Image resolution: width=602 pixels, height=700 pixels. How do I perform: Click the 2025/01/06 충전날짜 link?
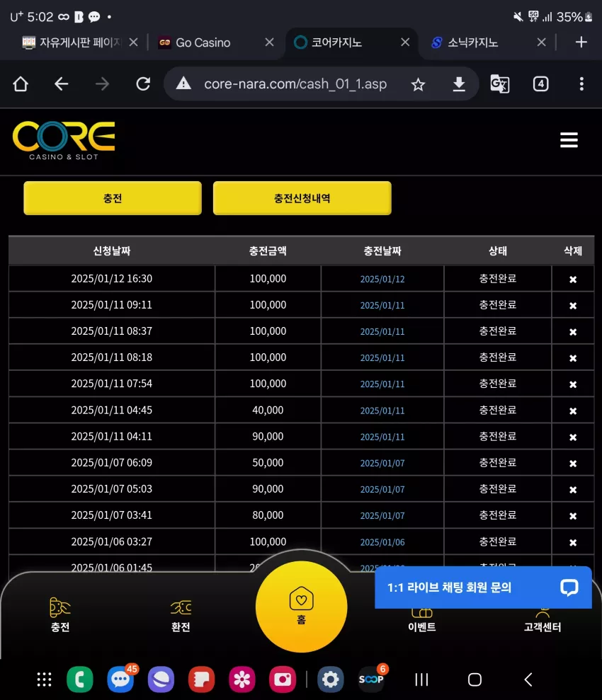click(x=382, y=542)
